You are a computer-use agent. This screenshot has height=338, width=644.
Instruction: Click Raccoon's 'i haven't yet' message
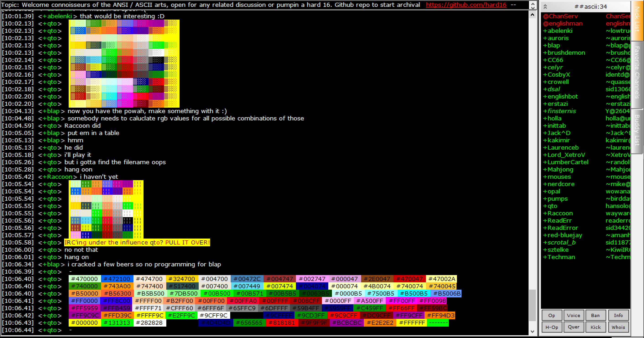click(99, 177)
